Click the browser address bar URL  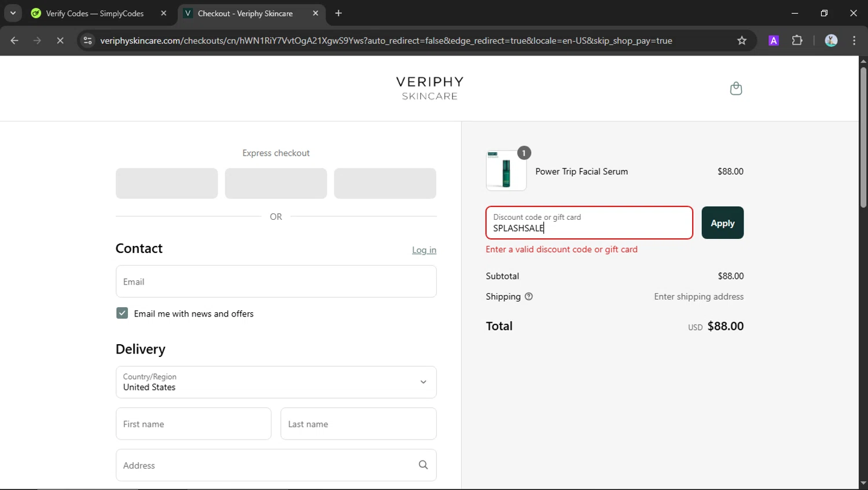pyautogui.click(x=386, y=40)
